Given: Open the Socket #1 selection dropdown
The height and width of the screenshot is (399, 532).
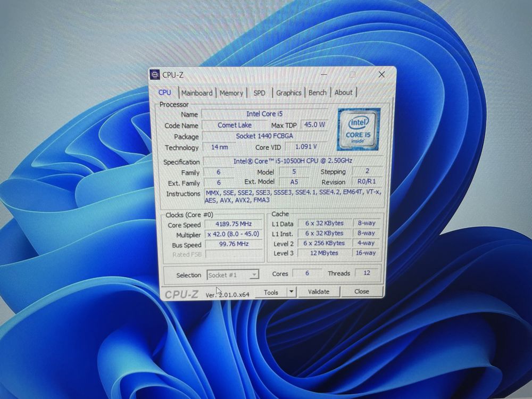Looking at the screenshot, I should tap(233, 275).
